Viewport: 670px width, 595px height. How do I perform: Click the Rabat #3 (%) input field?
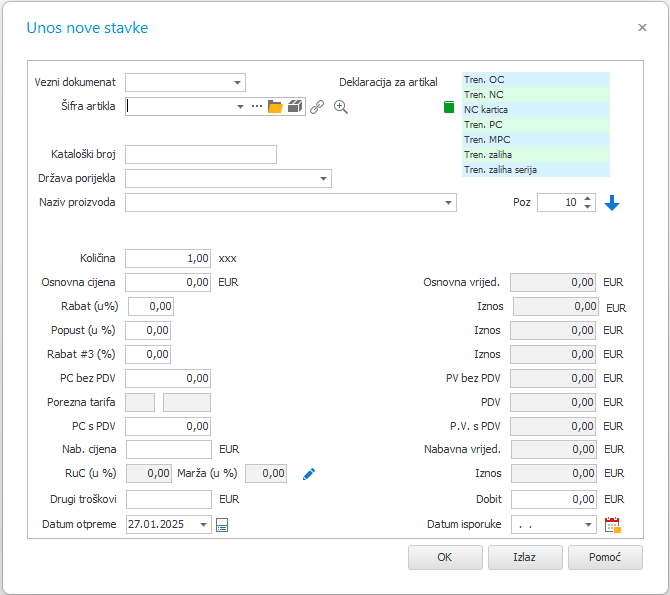(148, 354)
